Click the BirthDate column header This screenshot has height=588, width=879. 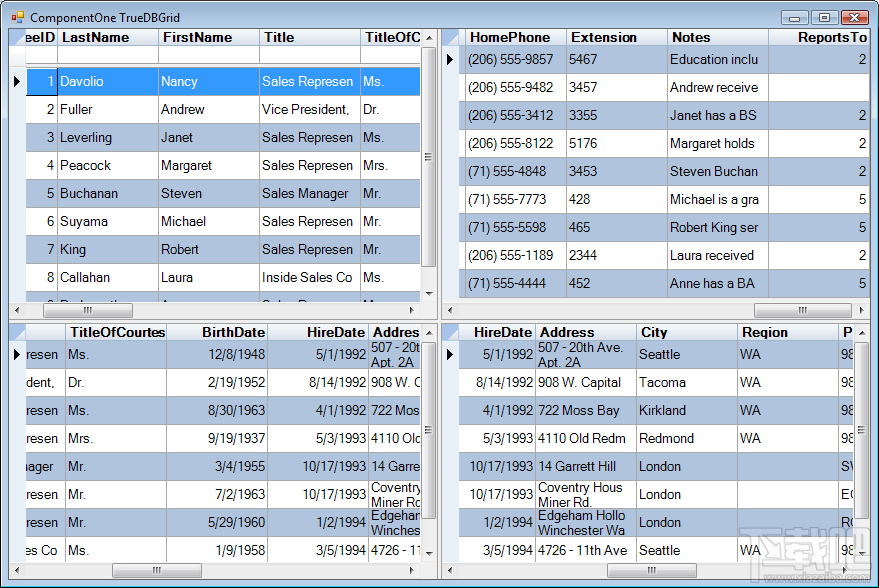[x=217, y=332]
